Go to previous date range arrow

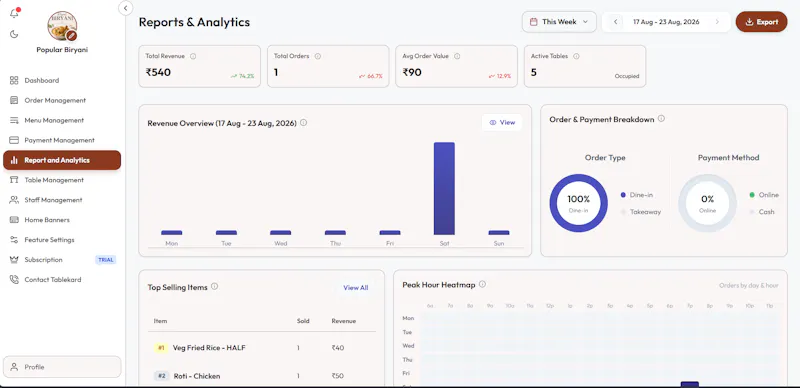click(615, 22)
